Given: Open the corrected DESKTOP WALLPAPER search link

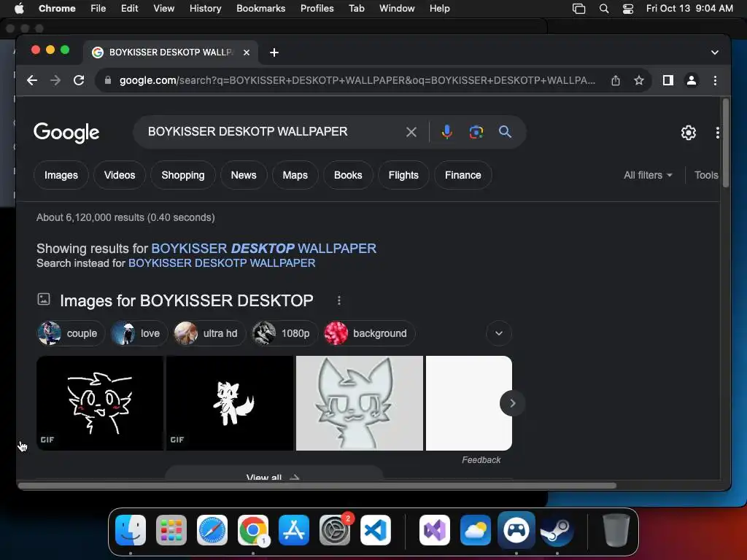Looking at the screenshot, I should tap(263, 249).
